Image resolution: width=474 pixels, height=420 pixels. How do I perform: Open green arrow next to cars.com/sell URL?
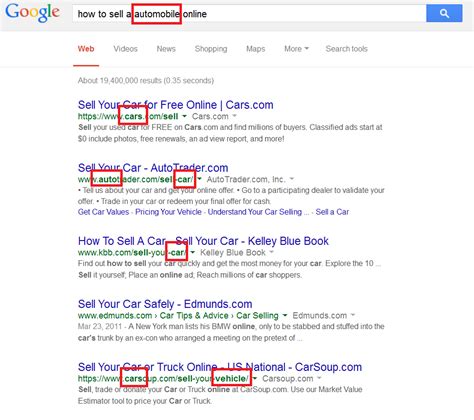(x=184, y=116)
